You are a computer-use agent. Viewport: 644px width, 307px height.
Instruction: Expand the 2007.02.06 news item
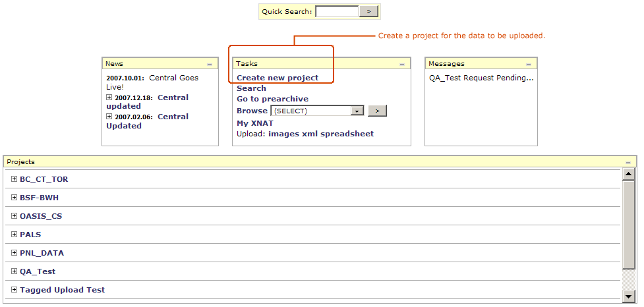[x=109, y=117]
